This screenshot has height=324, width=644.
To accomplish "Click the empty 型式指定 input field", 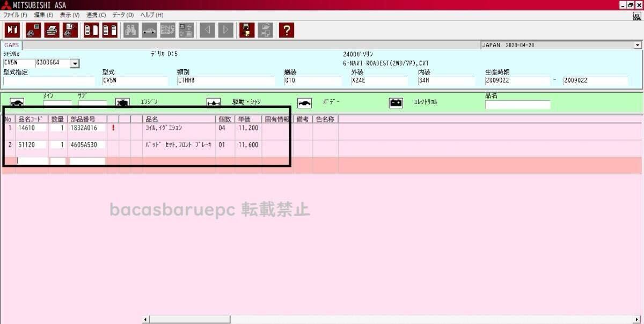I will click(49, 81).
